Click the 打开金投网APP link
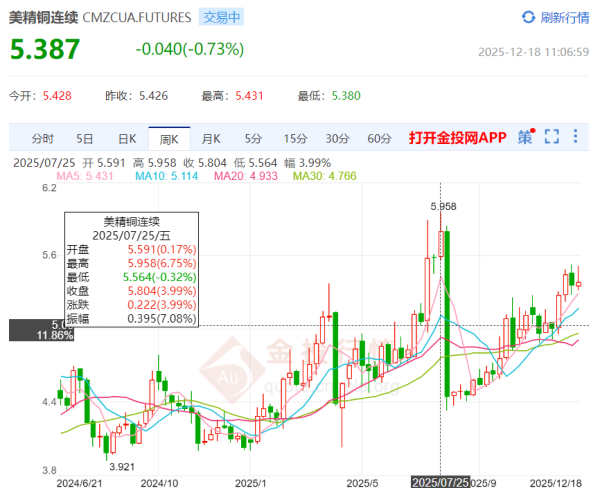Screen dimensions: 600x488 [457, 138]
